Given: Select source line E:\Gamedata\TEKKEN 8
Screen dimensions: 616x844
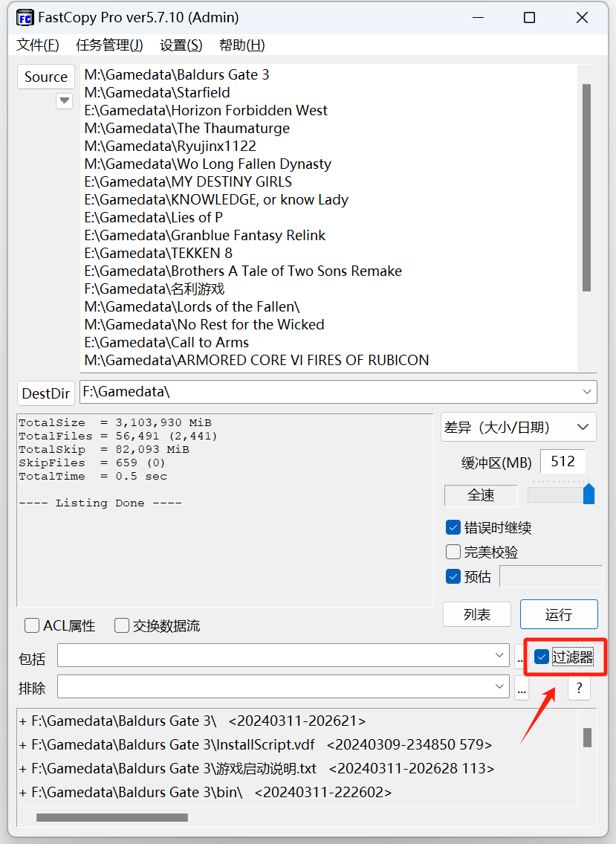Looking at the screenshot, I should [x=158, y=253].
